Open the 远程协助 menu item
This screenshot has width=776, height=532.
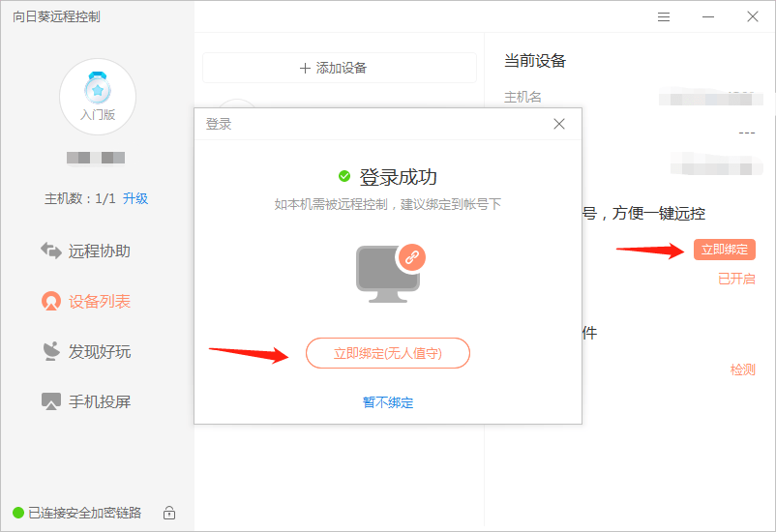[99, 251]
